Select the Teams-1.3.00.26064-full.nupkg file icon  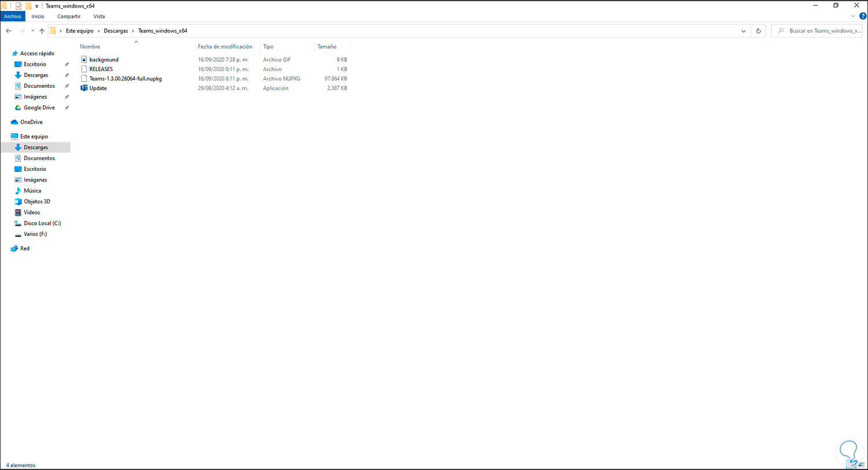pos(84,79)
